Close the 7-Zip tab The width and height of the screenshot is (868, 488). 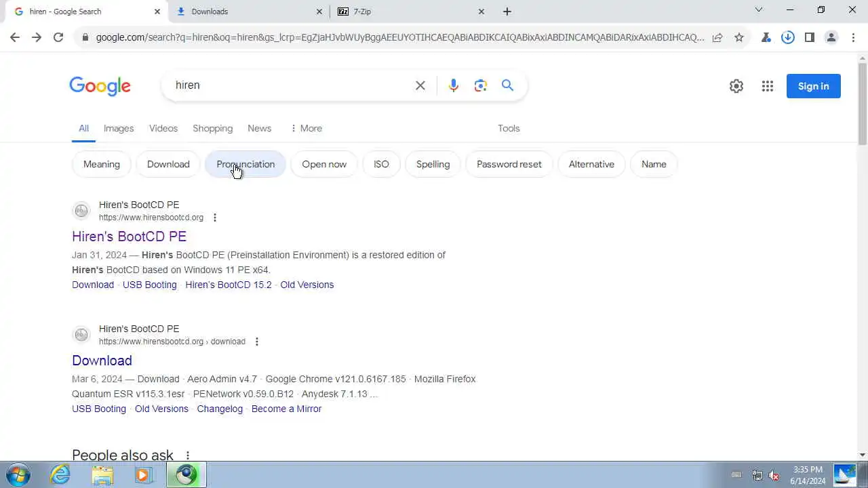click(481, 12)
